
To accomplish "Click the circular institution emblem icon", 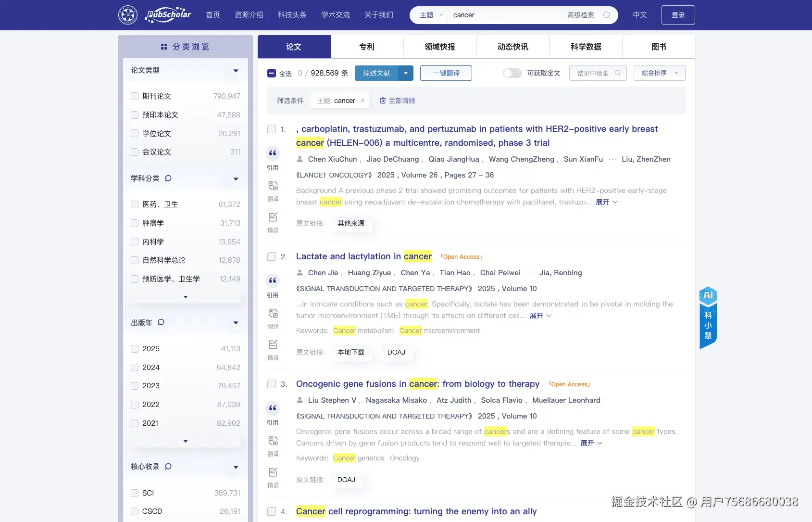I will tap(128, 15).
